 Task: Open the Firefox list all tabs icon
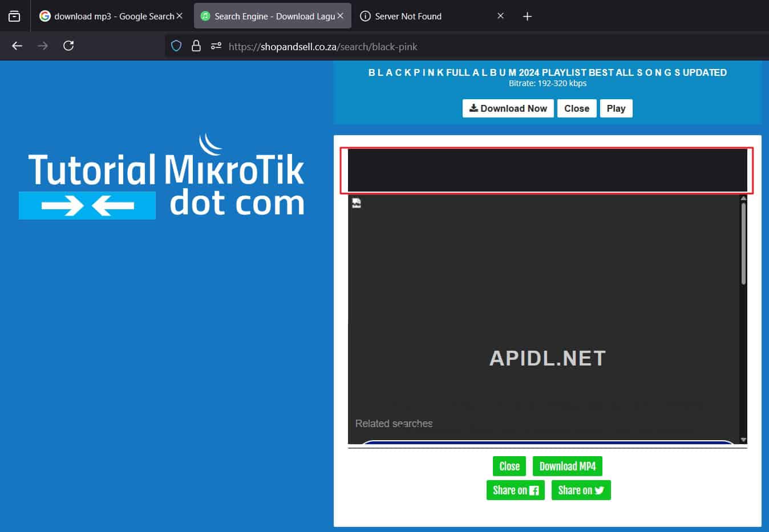14,16
